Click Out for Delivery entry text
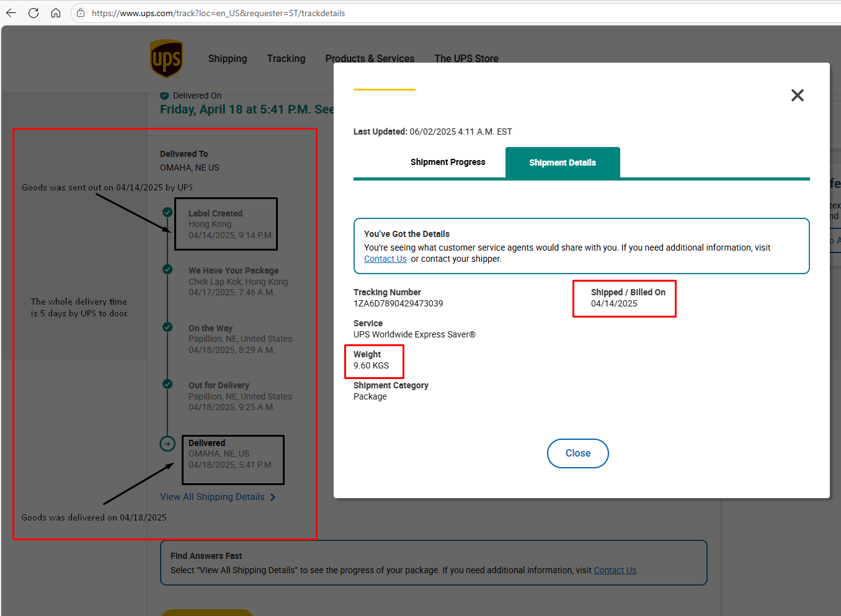The height and width of the screenshot is (616, 841). [x=240, y=396]
